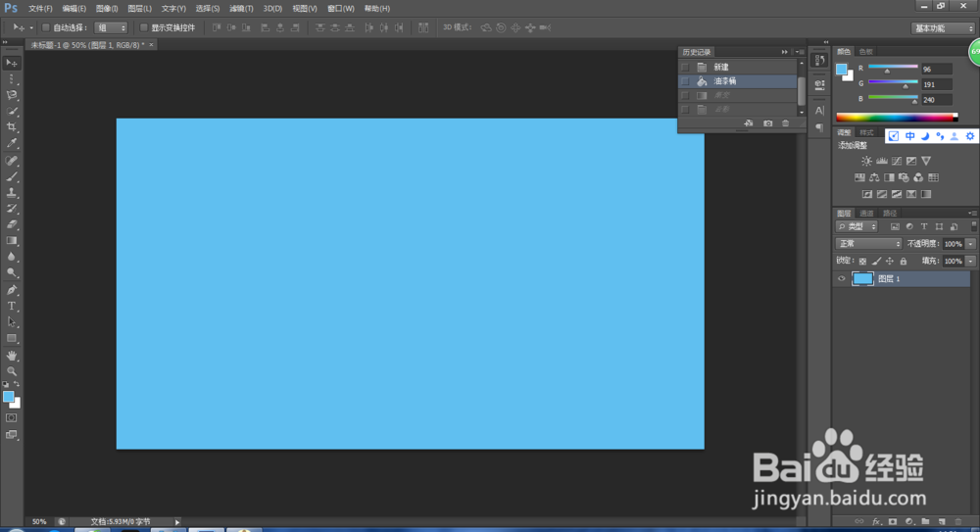Add Color Balance adjustment
980x532 pixels.
(874, 177)
